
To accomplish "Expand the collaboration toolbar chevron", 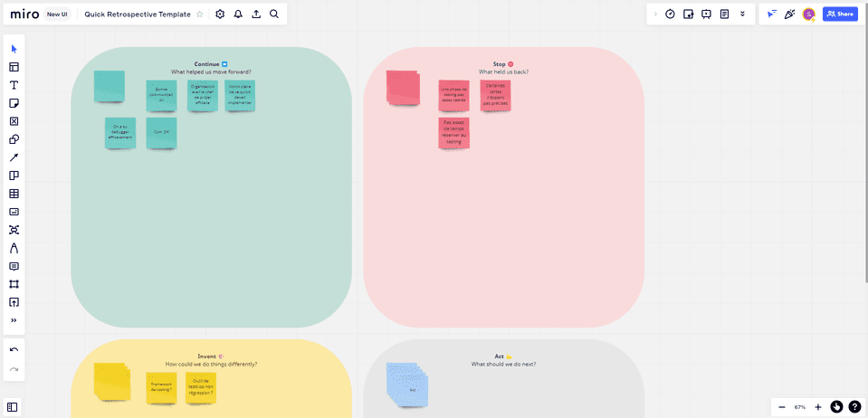I will (656, 14).
